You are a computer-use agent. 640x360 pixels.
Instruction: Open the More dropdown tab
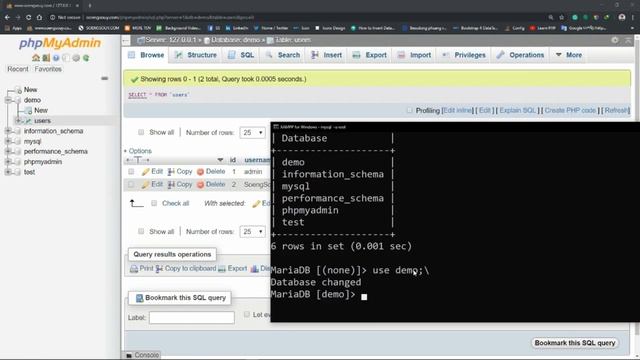click(569, 55)
